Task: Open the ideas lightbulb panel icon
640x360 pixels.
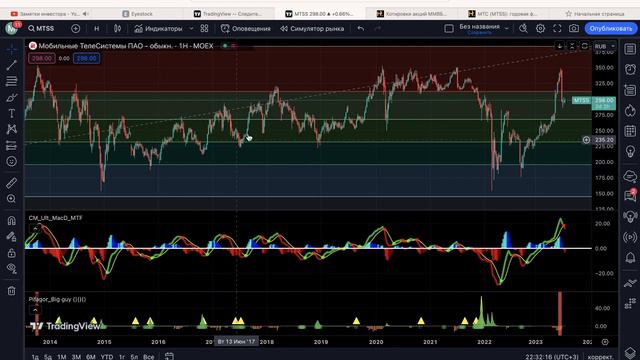Action: click(630, 151)
